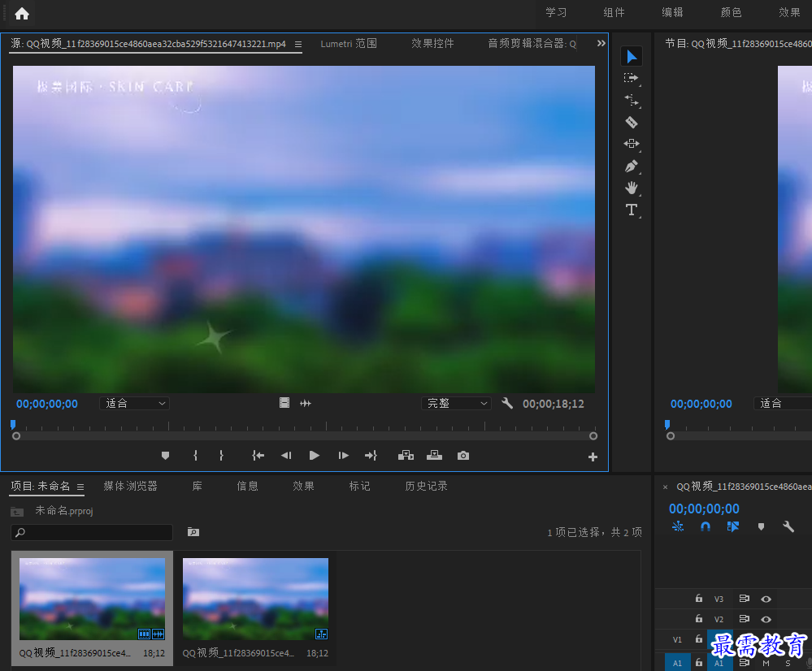Open the timeline display settings wrench

coord(788,527)
